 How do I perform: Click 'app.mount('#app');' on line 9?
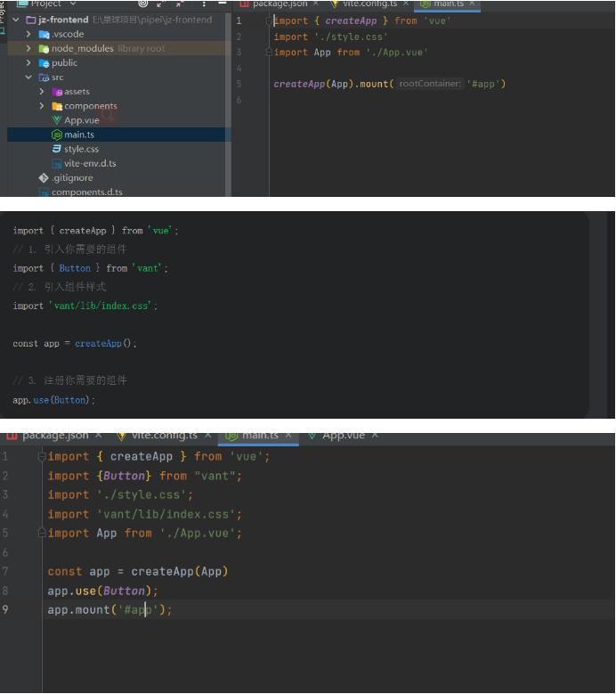point(109,609)
